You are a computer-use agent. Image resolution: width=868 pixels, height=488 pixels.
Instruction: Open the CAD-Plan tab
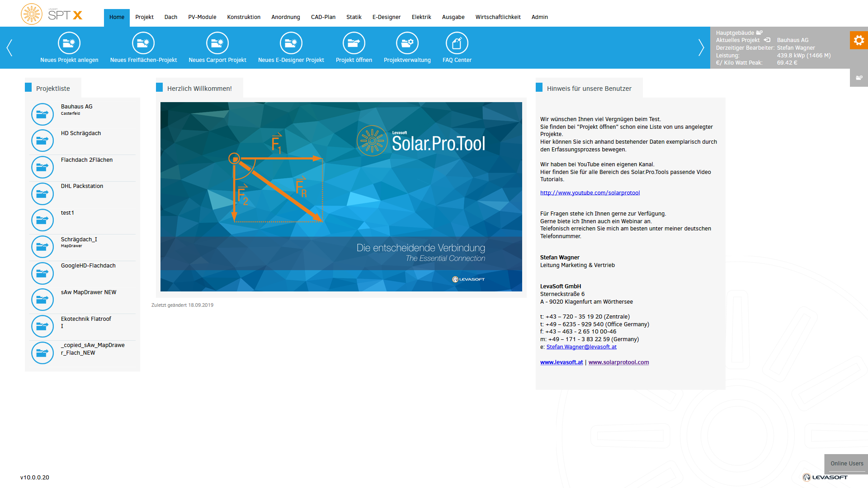323,17
